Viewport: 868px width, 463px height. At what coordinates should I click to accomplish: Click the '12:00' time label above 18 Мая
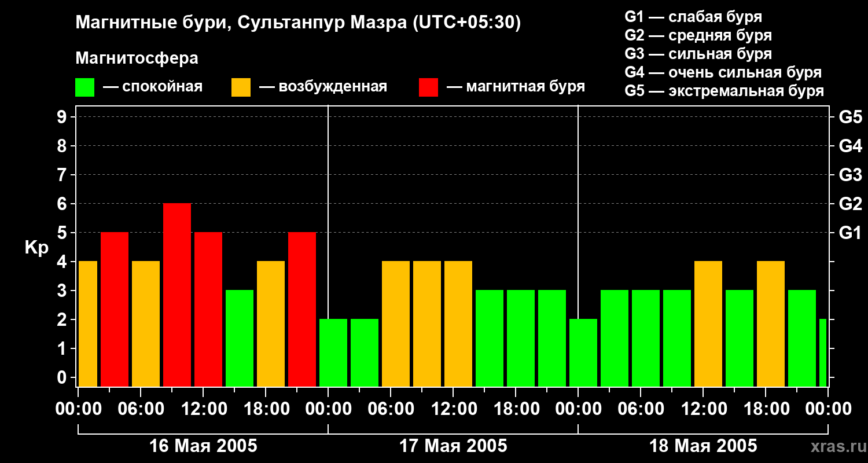pyautogui.click(x=703, y=409)
